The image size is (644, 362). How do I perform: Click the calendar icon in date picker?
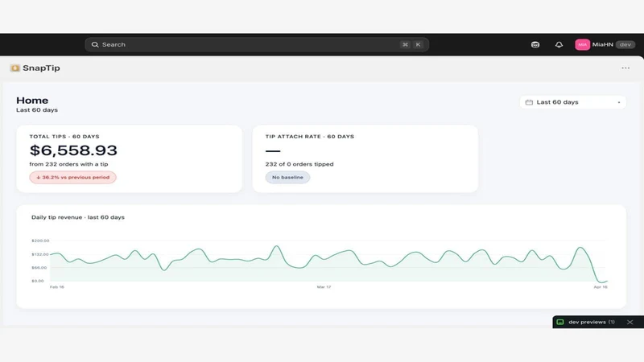[529, 102]
